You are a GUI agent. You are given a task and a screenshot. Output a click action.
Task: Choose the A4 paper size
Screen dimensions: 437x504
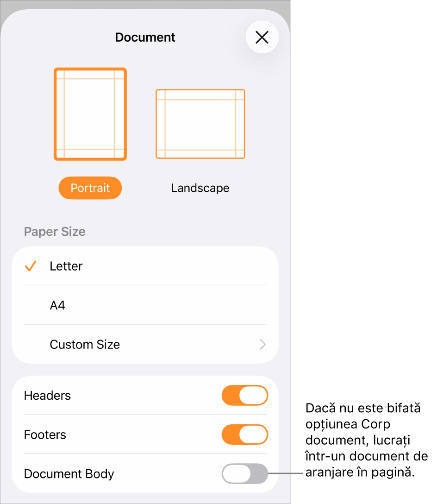pyautogui.click(x=145, y=305)
